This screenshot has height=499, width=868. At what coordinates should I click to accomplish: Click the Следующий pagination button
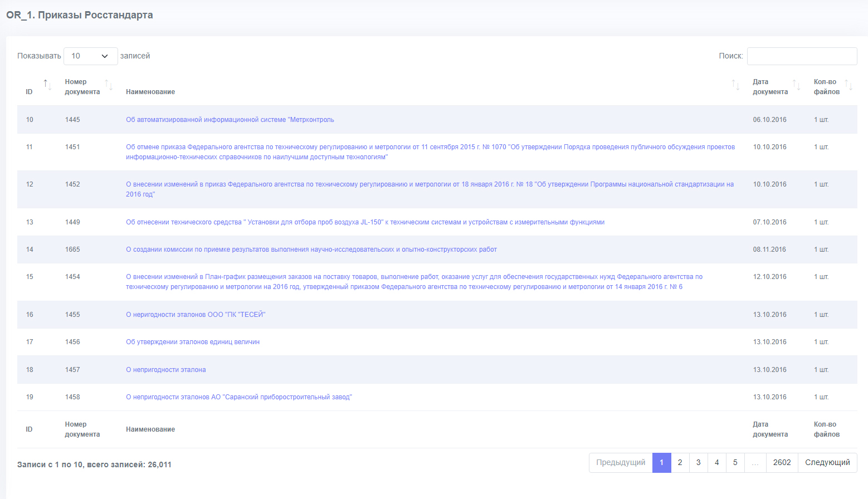827,463
